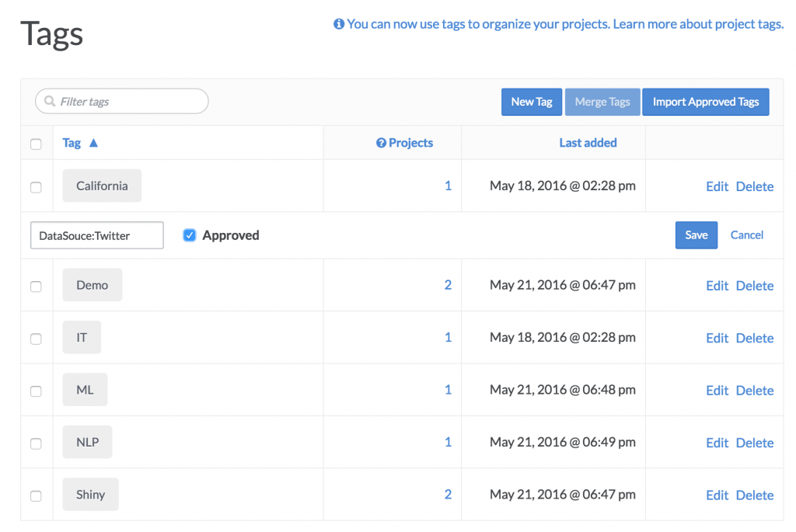
Task: Edit the Demo tag
Action: tap(717, 286)
